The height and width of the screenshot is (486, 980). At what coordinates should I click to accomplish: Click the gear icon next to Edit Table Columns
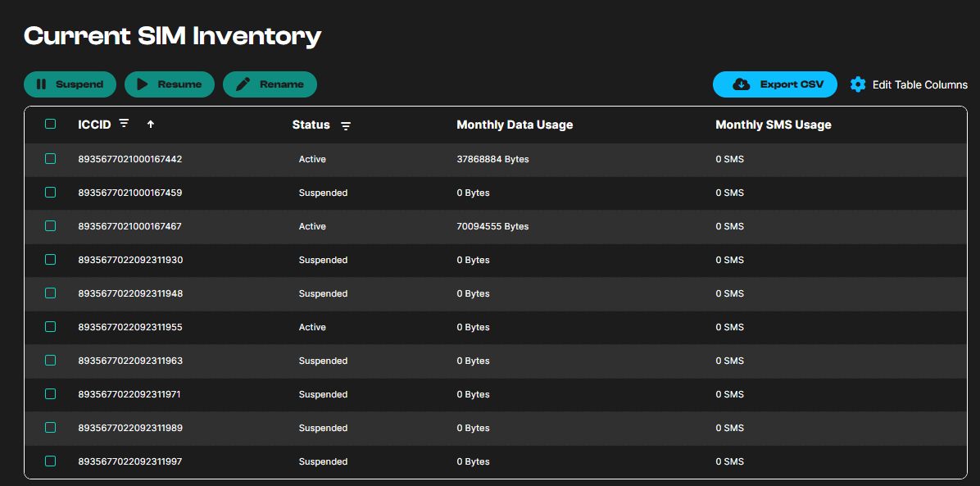(858, 84)
